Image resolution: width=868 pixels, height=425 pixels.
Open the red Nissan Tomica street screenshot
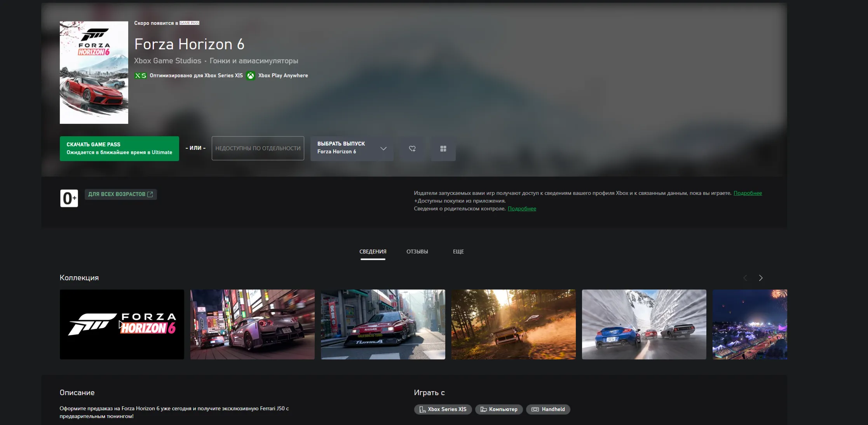click(x=383, y=324)
